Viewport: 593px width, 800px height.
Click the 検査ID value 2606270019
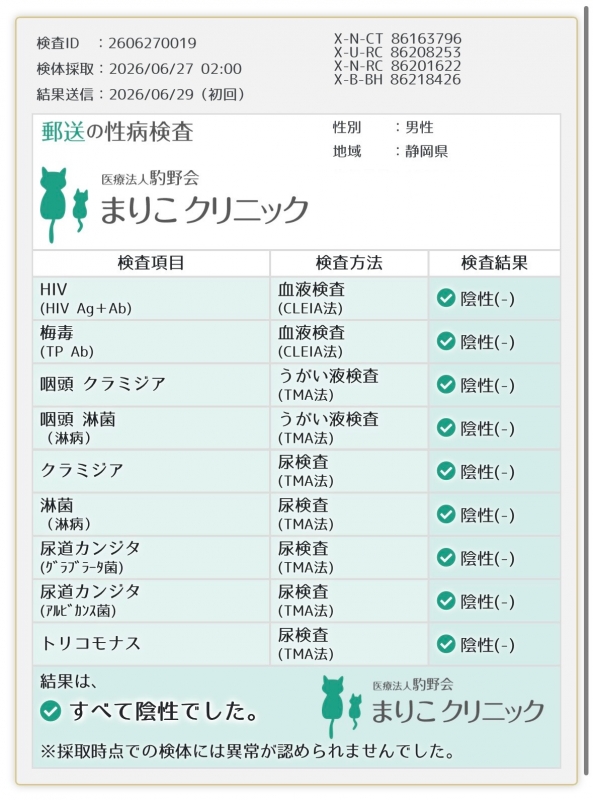(152, 43)
